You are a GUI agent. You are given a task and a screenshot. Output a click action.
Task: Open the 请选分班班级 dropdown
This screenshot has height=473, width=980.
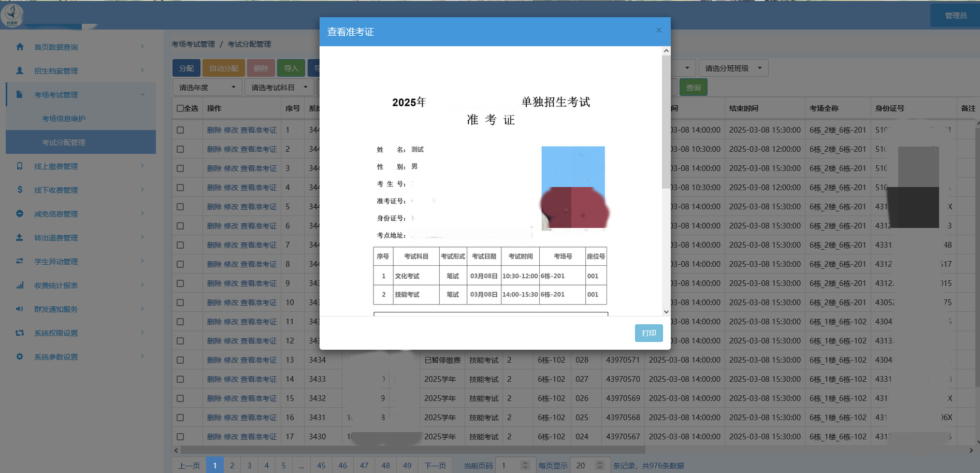(733, 68)
